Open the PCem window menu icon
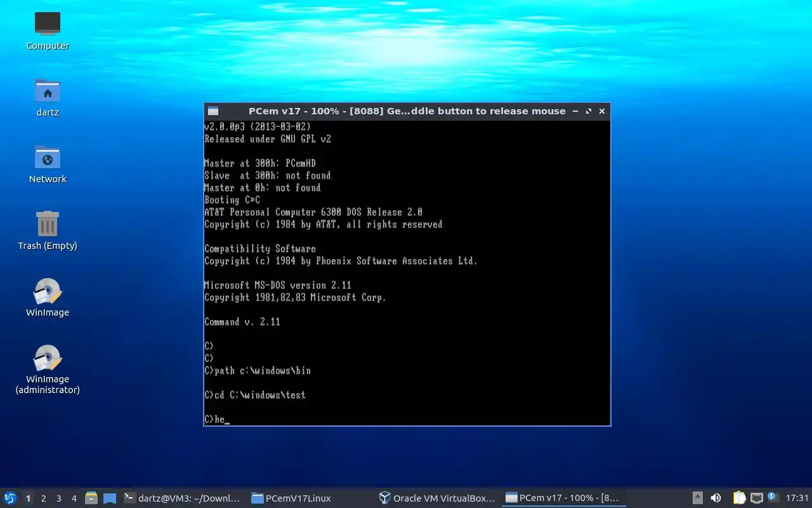This screenshot has width=812, height=508. coord(213,111)
